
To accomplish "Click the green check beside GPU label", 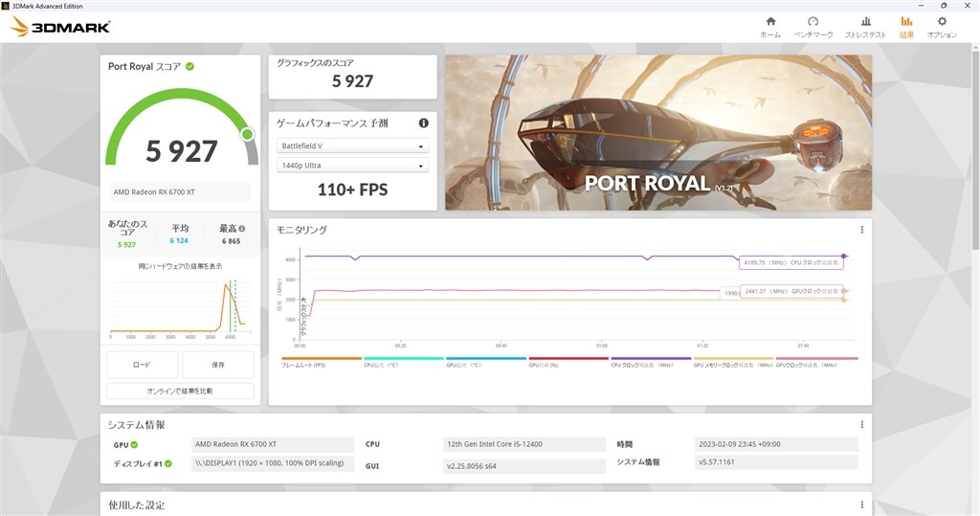I will [x=134, y=445].
